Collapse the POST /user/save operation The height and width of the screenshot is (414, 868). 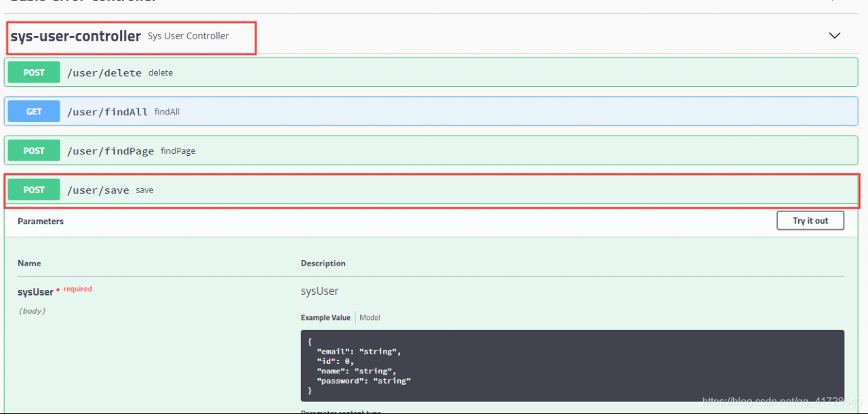click(431, 190)
